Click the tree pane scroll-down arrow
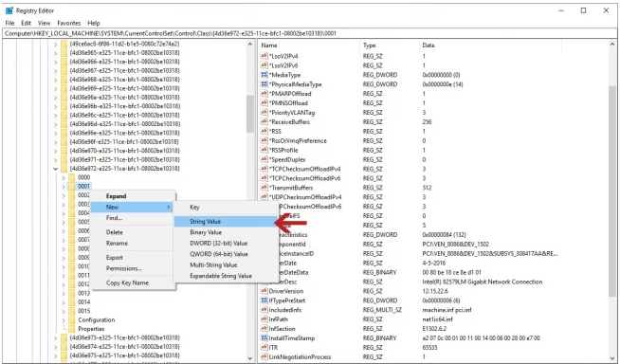620x364 pixels. [x=250, y=358]
